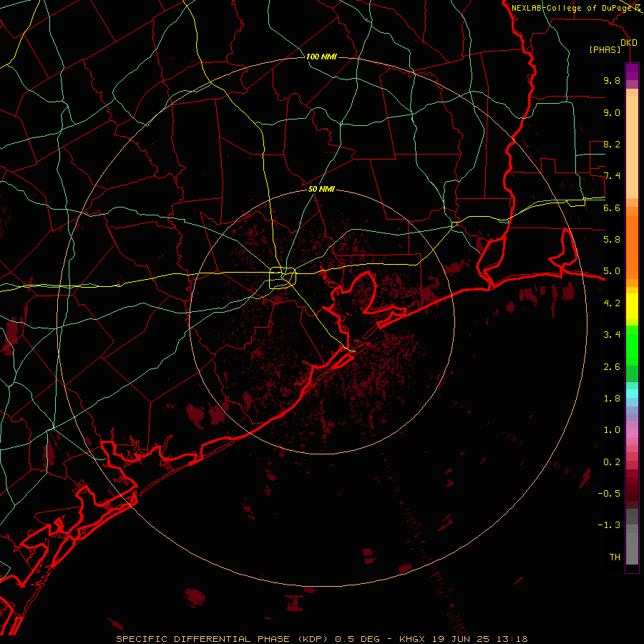Click the 3.4 scale tick label
This screenshot has width=644, height=644.
tap(612, 335)
